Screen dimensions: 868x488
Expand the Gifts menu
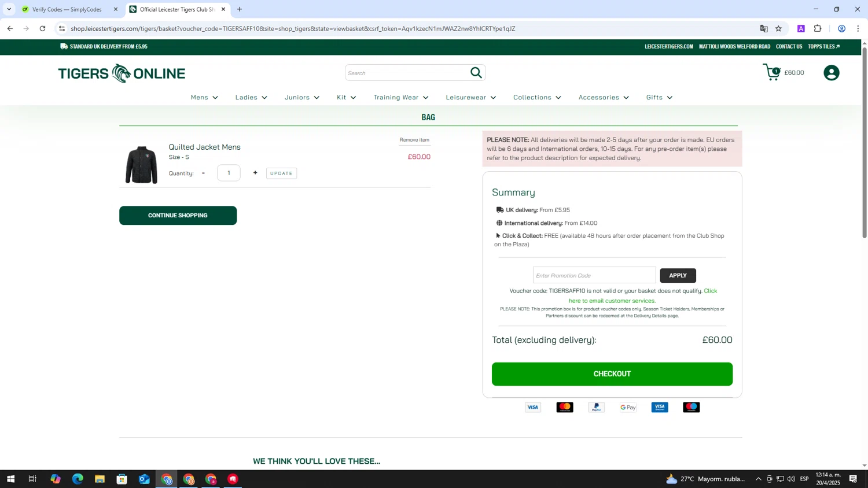[659, 97]
